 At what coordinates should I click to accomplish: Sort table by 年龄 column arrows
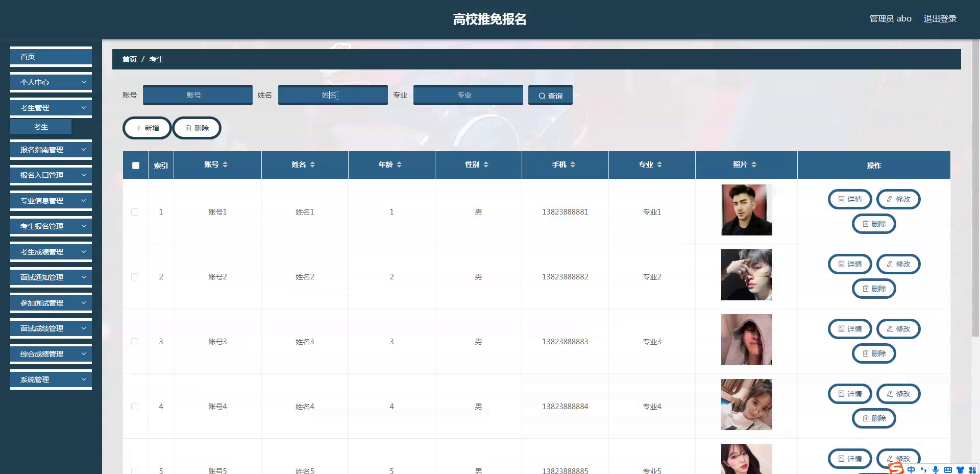coord(399,164)
